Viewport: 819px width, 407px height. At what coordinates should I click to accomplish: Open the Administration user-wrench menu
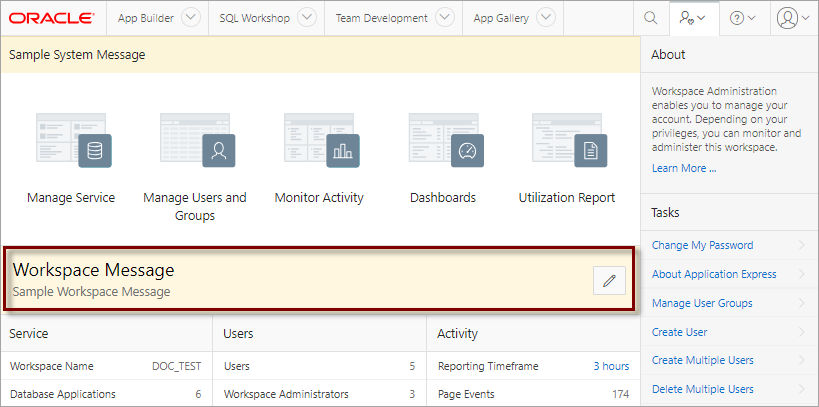(x=694, y=18)
